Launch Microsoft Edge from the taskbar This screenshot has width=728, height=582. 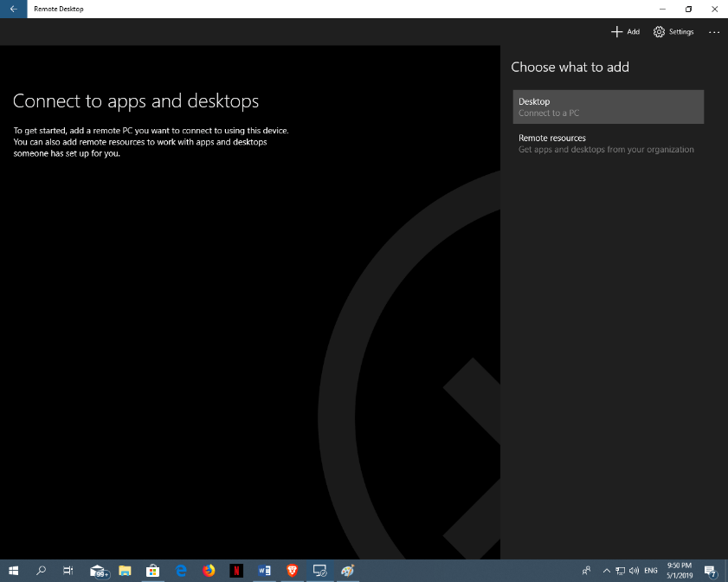pyautogui.click(x=181, y=571)
